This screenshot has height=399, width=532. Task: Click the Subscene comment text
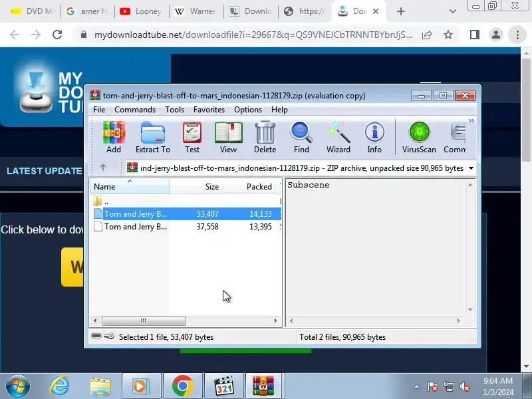309,186
